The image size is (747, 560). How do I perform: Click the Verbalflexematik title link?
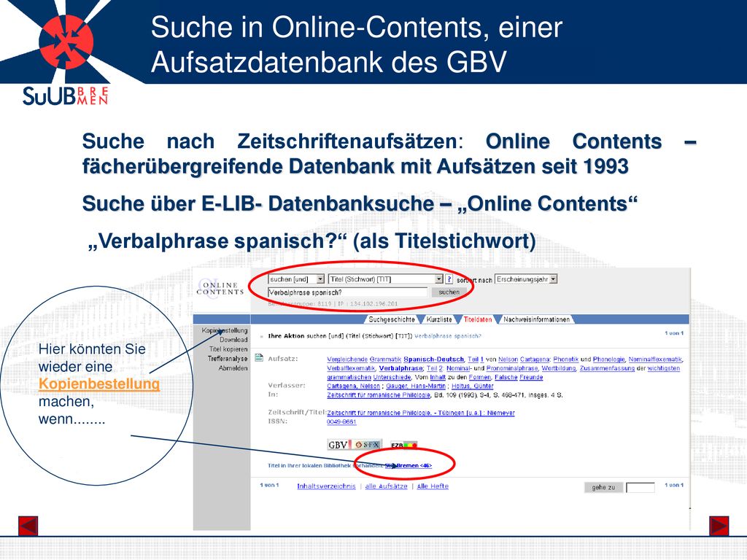[x=351, y=368]
